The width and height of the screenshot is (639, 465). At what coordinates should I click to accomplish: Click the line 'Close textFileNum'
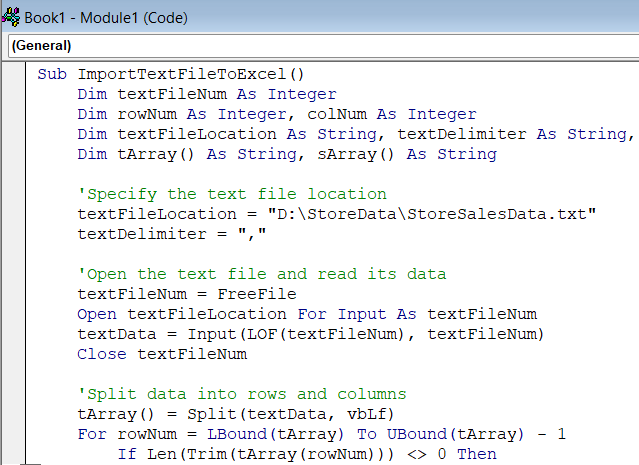tap(162, 354)
